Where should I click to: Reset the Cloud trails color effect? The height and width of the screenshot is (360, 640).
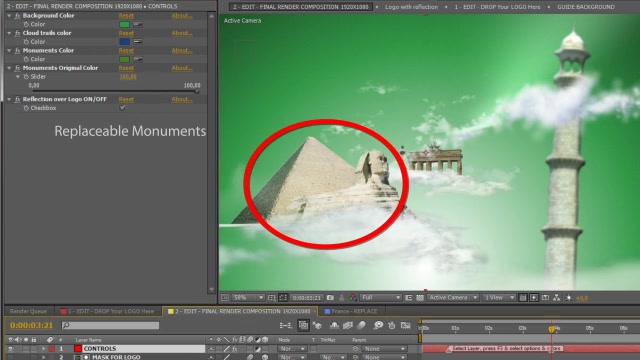coord(126,33)
